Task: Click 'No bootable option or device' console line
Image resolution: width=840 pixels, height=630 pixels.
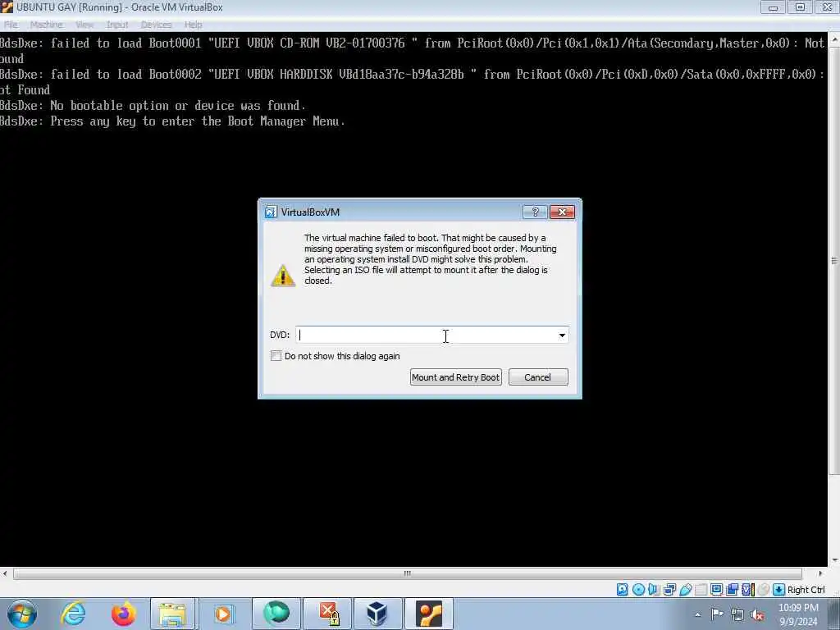Action: point(153,106)
